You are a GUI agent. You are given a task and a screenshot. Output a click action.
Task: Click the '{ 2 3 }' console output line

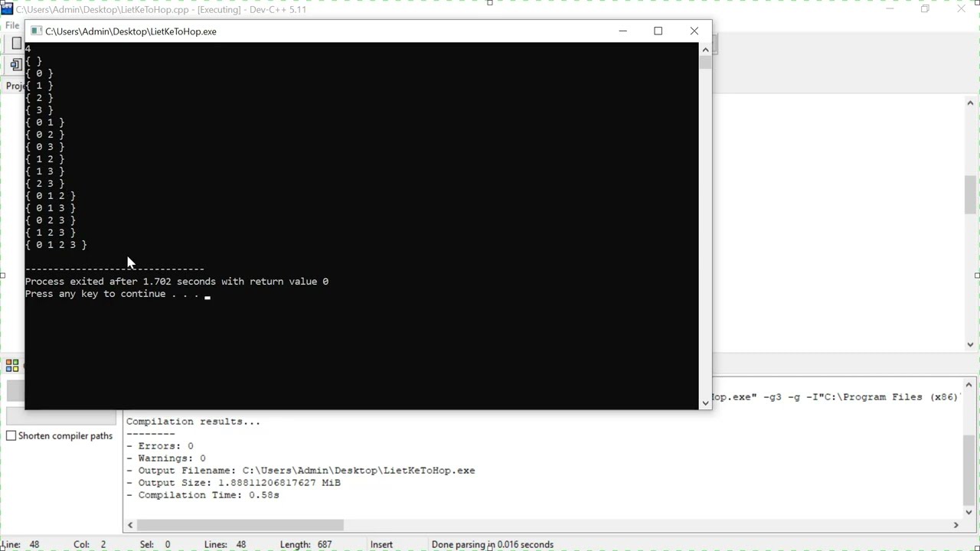click(45, 184)
